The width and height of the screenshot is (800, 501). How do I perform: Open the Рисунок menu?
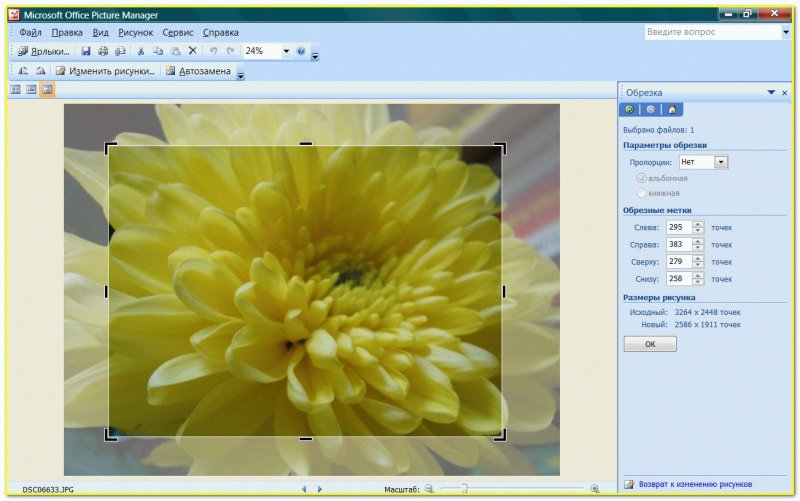[x=136, y=32]
